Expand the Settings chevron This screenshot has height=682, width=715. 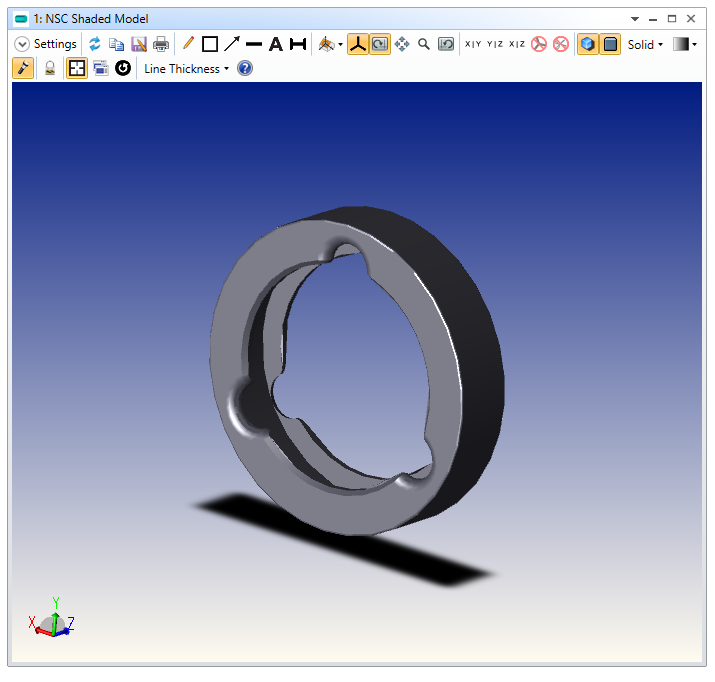click(22, 44)
